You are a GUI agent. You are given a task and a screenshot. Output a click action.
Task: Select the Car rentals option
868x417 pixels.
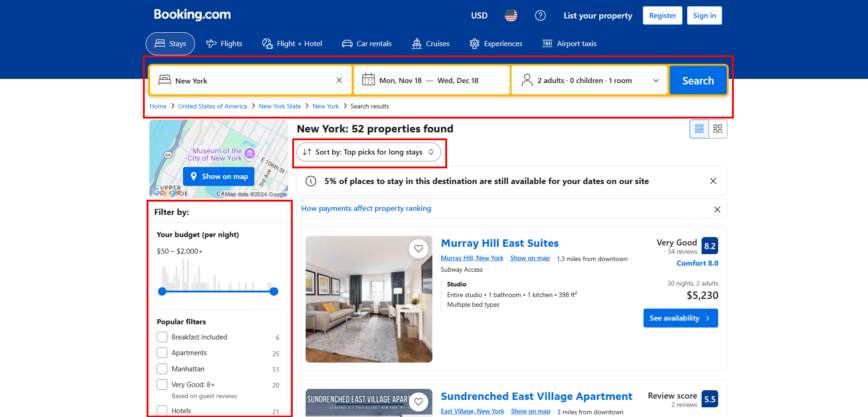pos(366,43)
